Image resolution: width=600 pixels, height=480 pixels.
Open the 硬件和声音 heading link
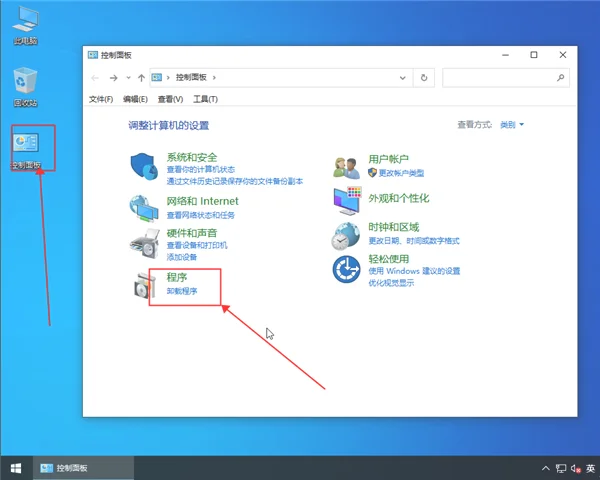click(x=192, y=233)
